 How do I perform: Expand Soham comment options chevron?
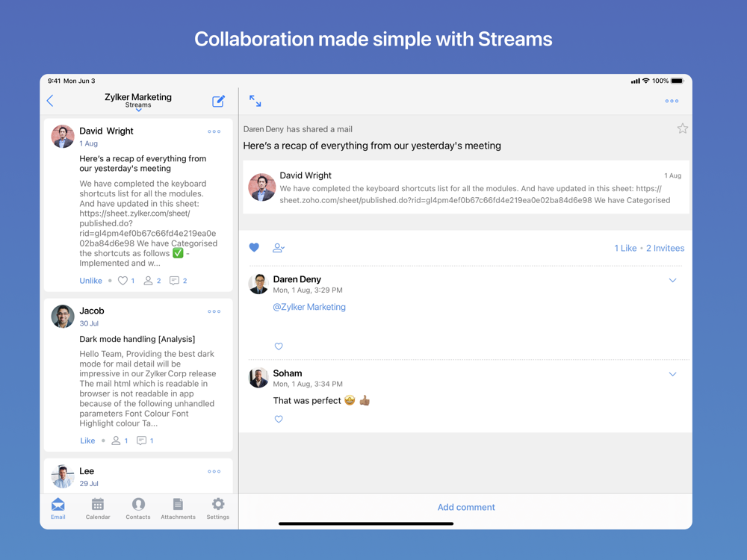click(673, 374)
